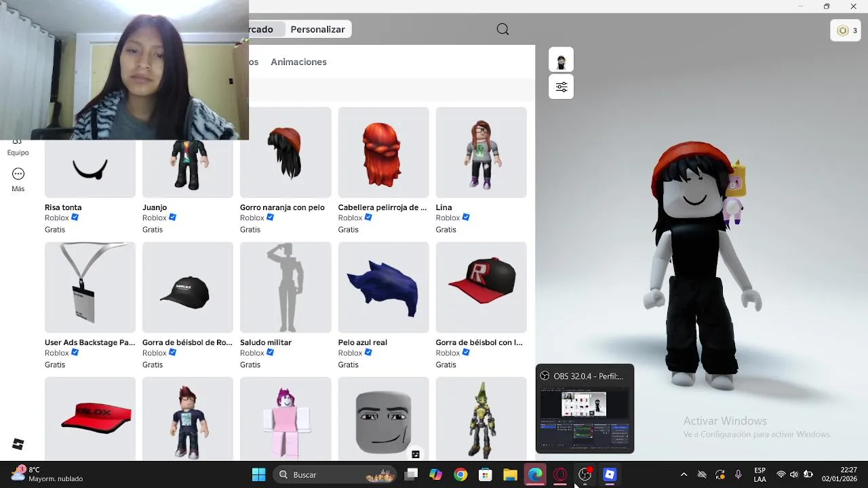The width and height of the screenshot is (868, 488).
Task: Select the black Roblox baseball cap thumbnail
Action: point(188,287)
